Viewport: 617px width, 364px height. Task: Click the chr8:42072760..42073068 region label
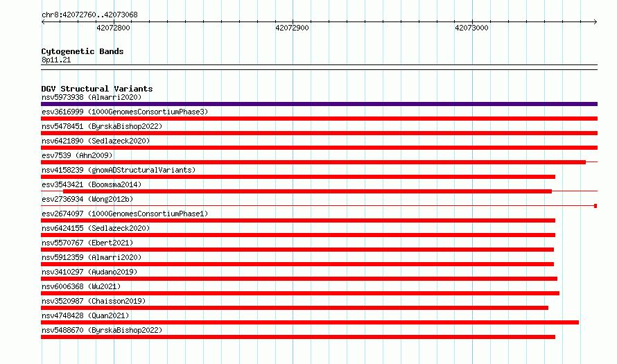click(x=89, y=15)
